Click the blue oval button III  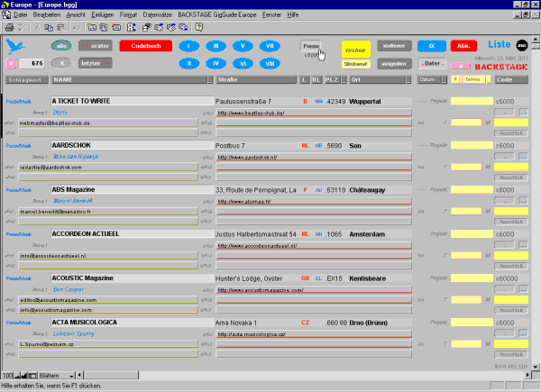pyautogui.click(x=216, y=46)
